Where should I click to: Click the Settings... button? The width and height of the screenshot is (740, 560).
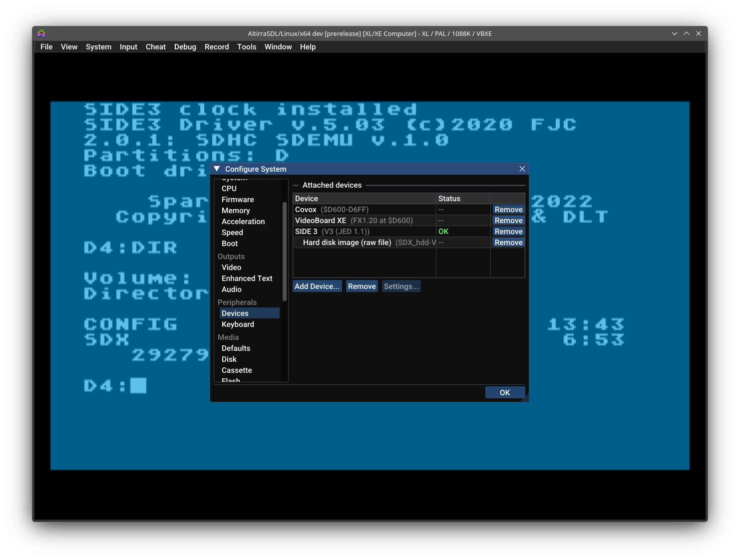[401, 286]
